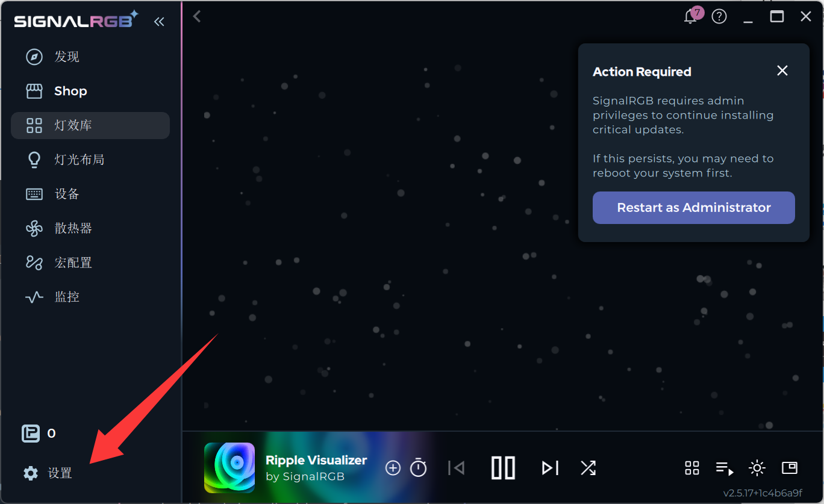
Task: Toggle shuffle effects playback
Action: pyautogui.click(x=588, y=468)
